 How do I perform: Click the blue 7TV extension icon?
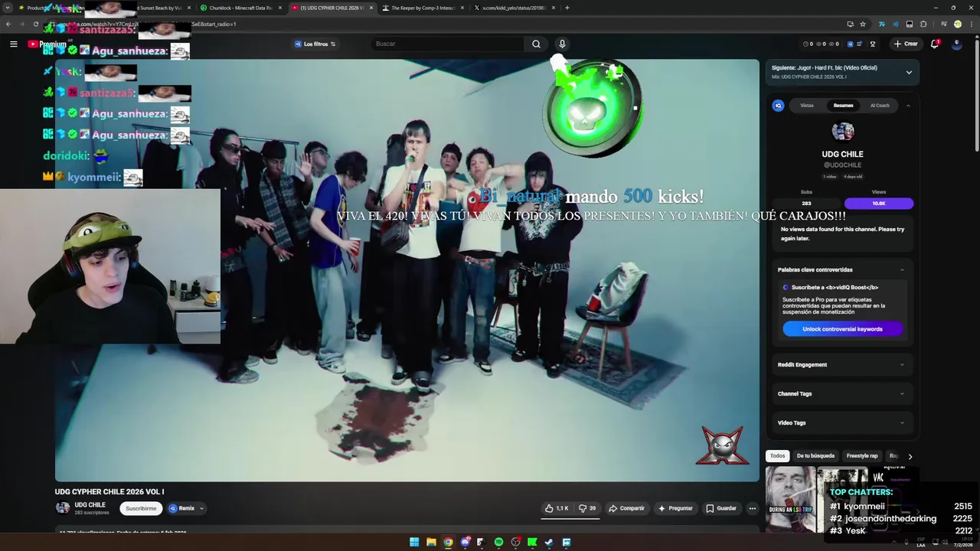881,24
